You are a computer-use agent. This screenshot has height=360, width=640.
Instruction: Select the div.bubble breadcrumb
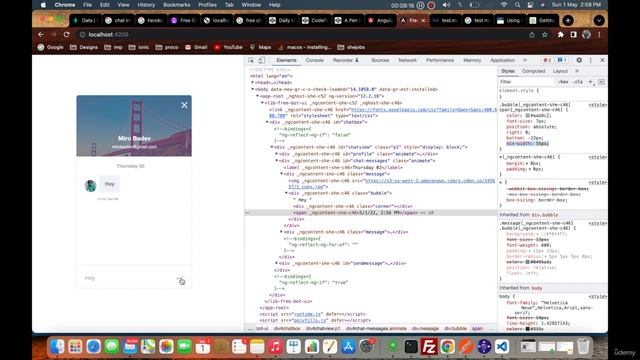pyautogui.click(x=455, y=329)
